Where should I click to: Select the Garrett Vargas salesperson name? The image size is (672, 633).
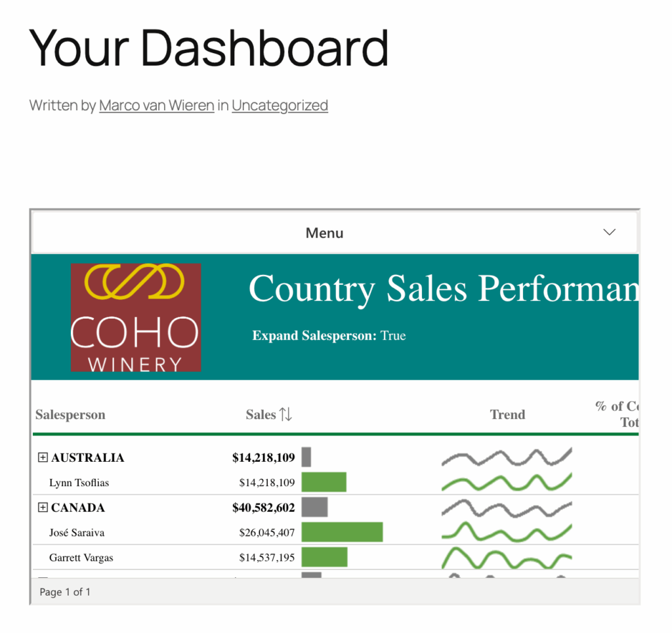[x=81, y=558]
